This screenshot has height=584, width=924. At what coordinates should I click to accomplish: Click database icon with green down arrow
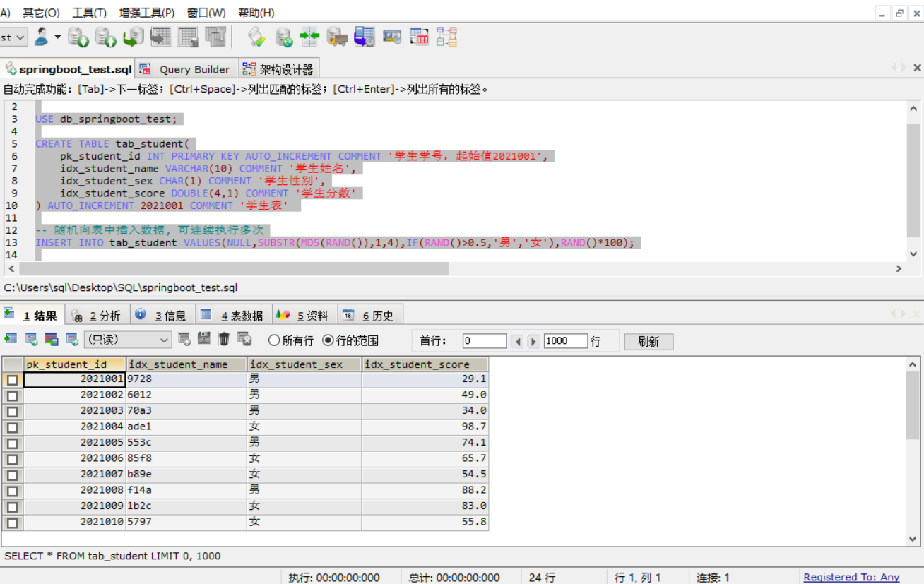tap(78, 37)
